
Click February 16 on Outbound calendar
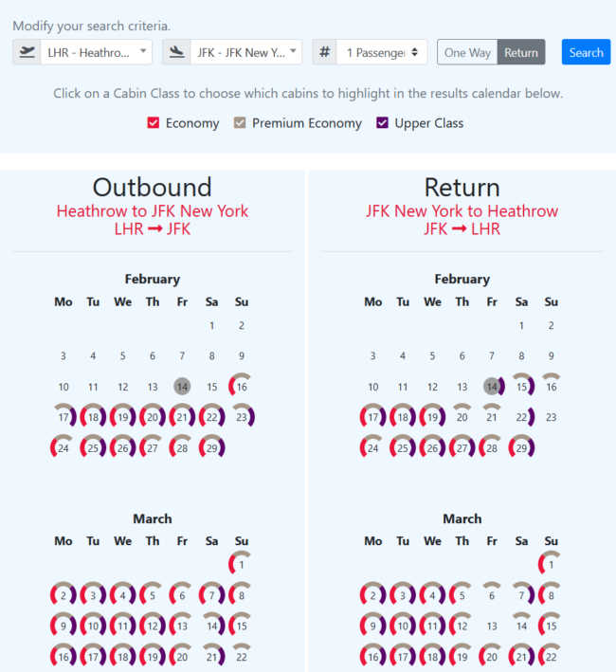[x=242, y=387]
